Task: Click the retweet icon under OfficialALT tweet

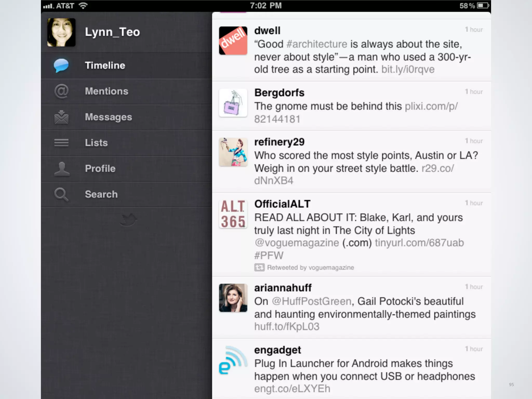Action: pos(259,267)
